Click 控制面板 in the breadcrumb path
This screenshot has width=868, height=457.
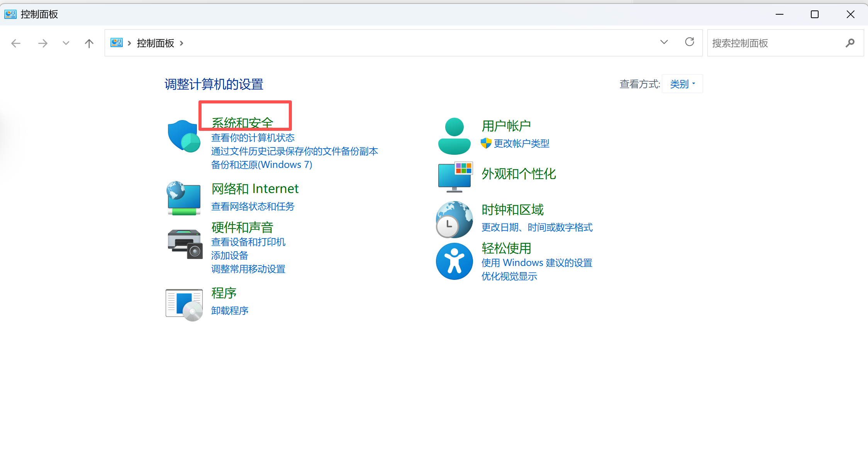(155, 43)
